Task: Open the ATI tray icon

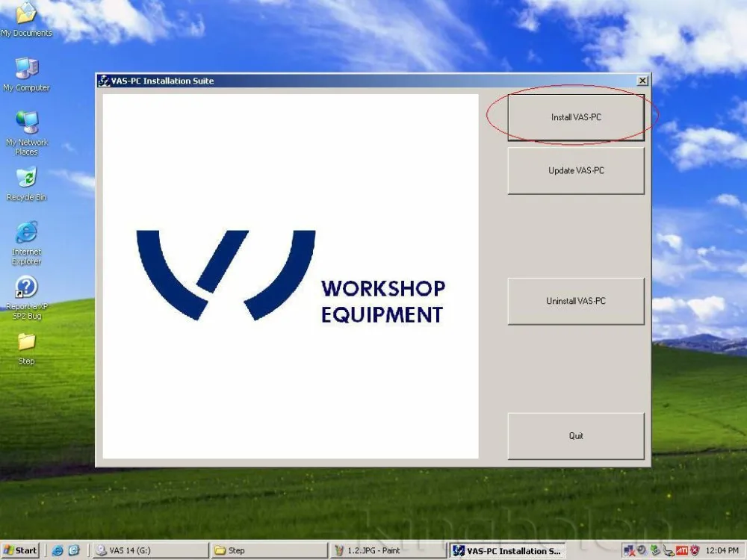Action: click(682, 551)
